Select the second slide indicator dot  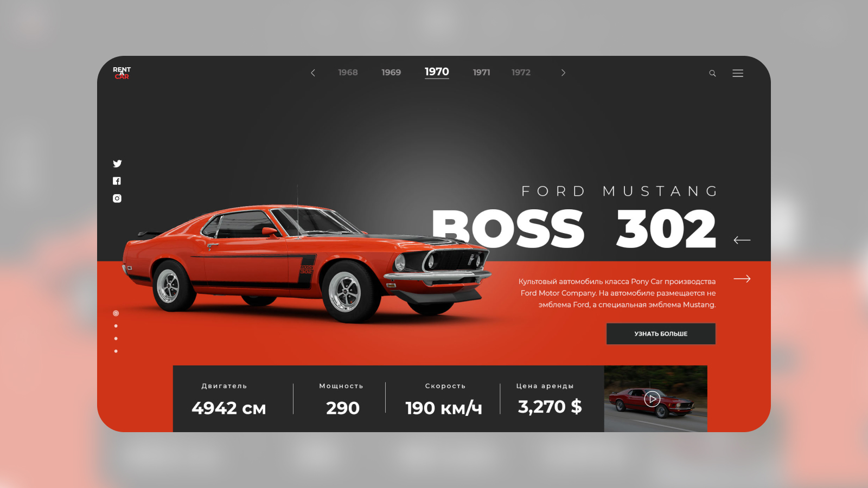[x=116, y=326]
